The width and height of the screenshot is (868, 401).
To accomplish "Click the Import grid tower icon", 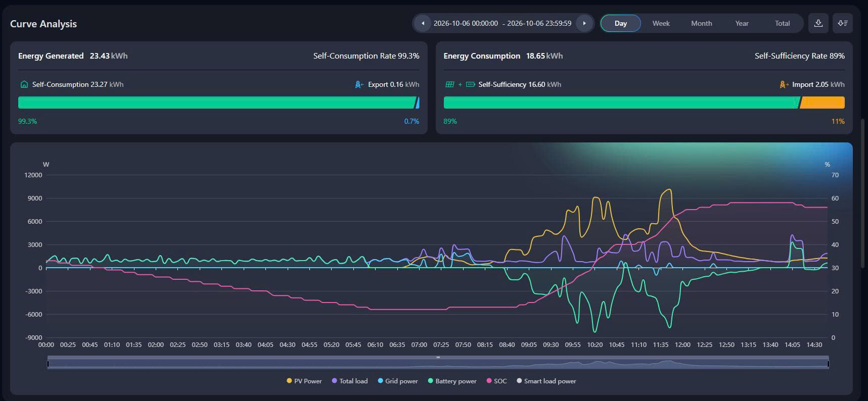I will (784, 84).
